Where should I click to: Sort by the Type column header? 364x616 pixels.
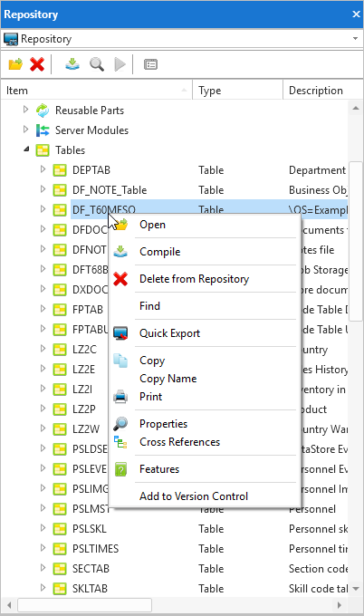(237, 91)
